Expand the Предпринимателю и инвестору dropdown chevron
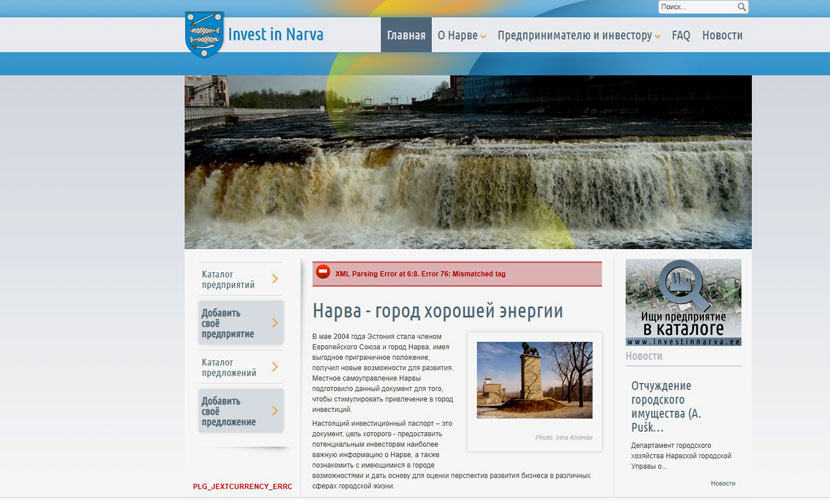Screen dimensions: 830x500 pos(657,37)
